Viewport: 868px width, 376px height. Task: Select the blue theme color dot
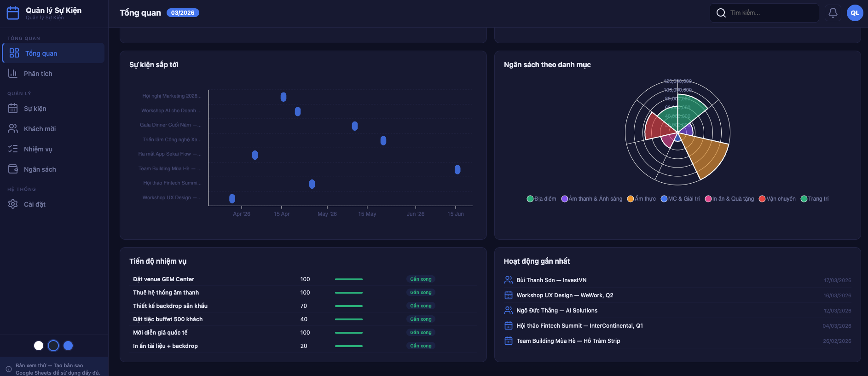[68, 346]
